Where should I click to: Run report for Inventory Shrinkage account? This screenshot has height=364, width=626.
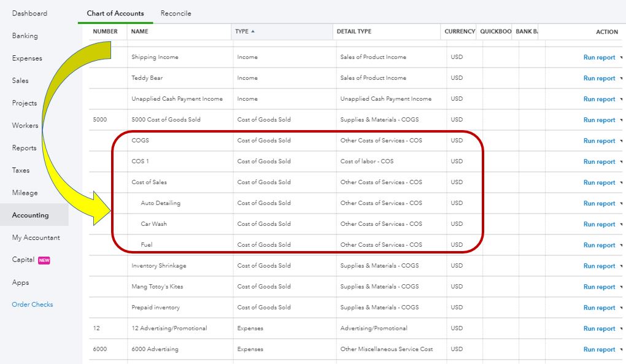coord(599,266)
